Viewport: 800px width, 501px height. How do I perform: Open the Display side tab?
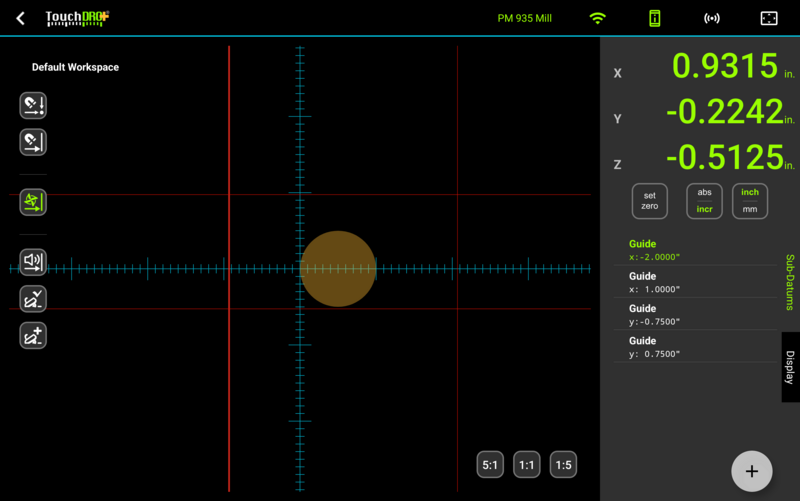[x=790, y=367]
